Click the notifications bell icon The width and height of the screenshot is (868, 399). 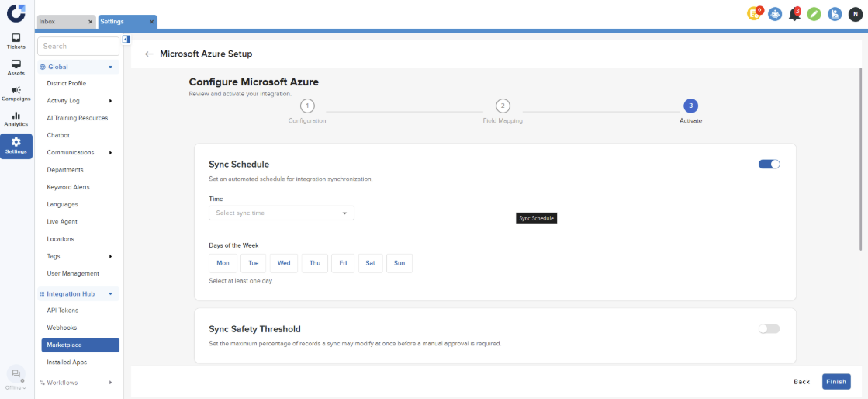coord(794,14)
